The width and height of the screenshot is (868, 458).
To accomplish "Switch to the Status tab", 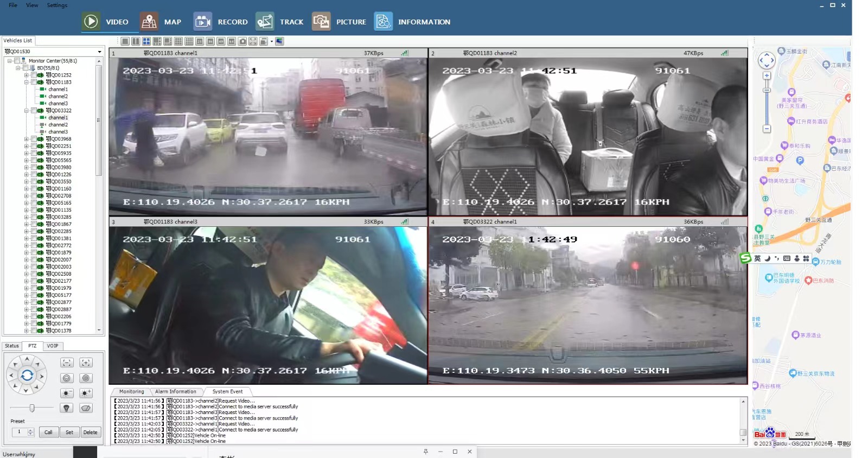I will coord(12,346).
